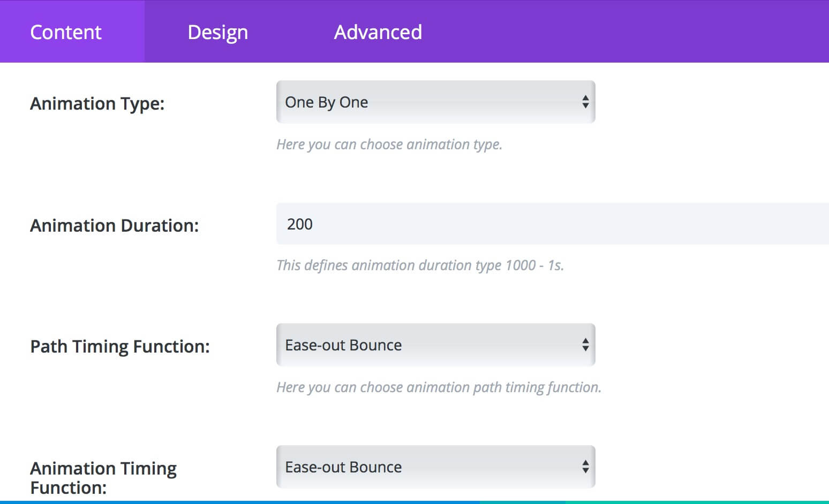Image resolution: width=829 pixels, height=504 pixels.
Task: Click the Animation Duration input field
Action: [x=553, y=224]
